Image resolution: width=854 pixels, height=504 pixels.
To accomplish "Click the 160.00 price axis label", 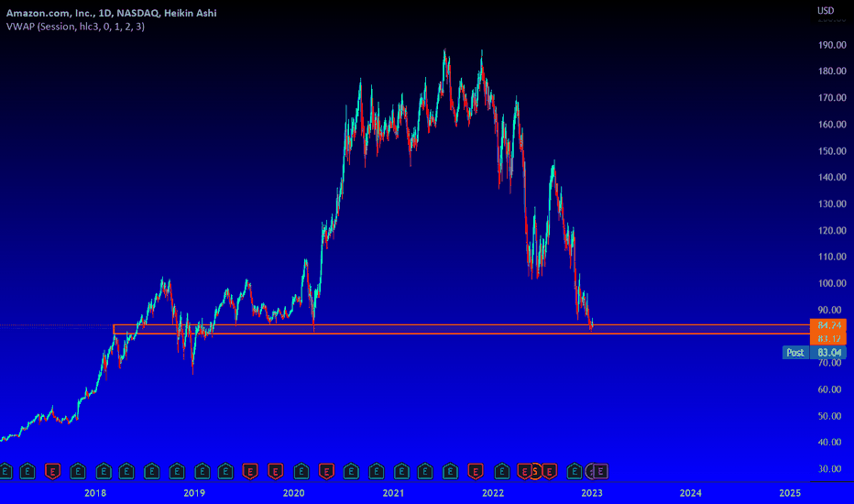I will pos(832,125).
